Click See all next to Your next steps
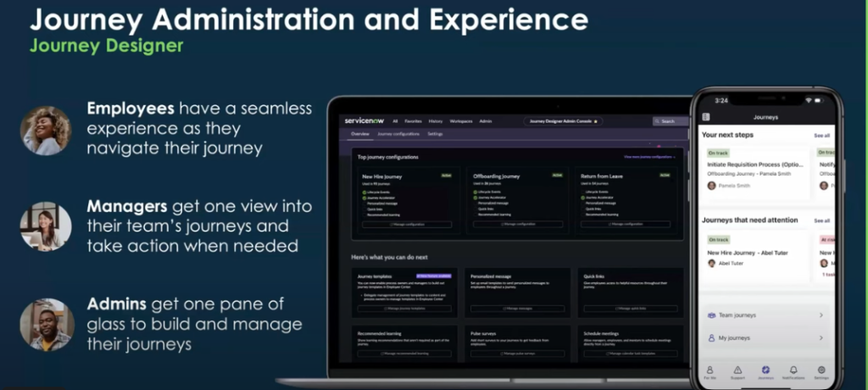 (821, 136)
